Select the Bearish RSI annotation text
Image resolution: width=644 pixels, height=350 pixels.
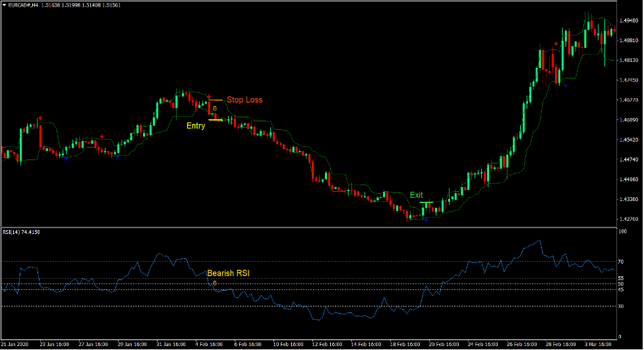tap(229, 273)
